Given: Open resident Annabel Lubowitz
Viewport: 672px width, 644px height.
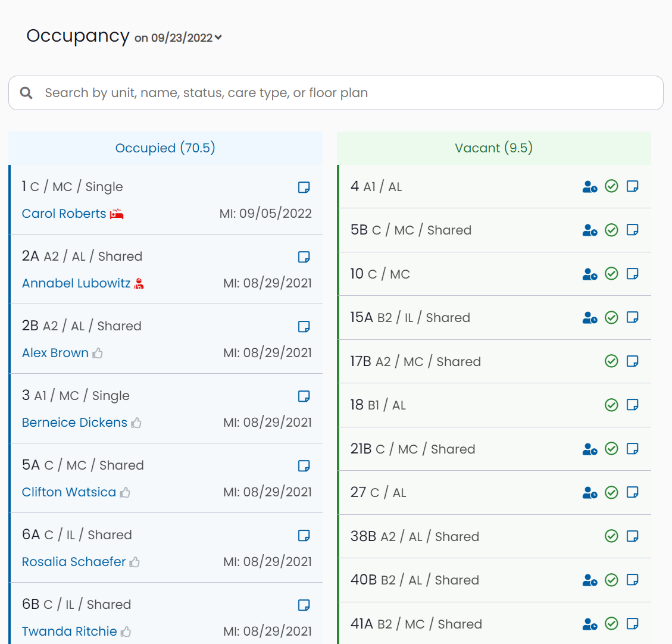Looking at the screenshot, I should coord(76,283).
